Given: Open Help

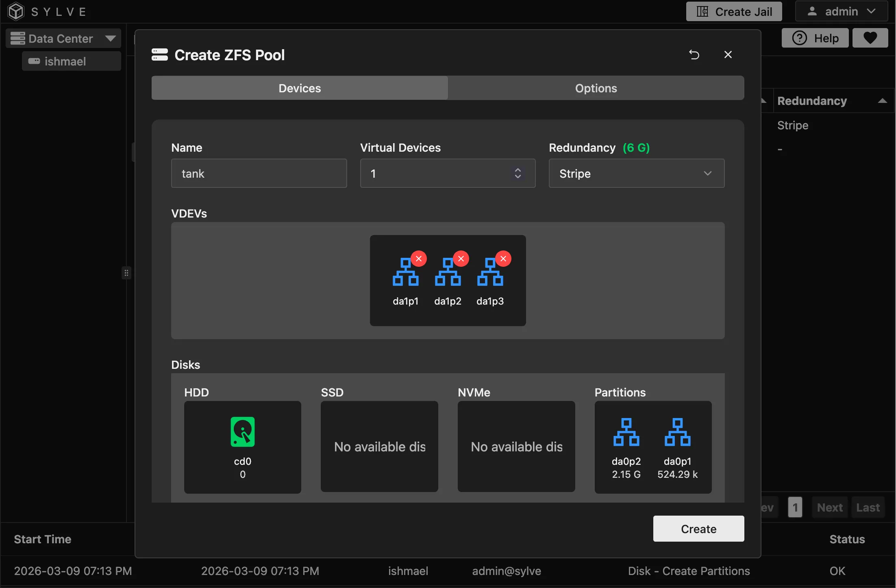Looking at the screenshot, I should tap(815, 38).
